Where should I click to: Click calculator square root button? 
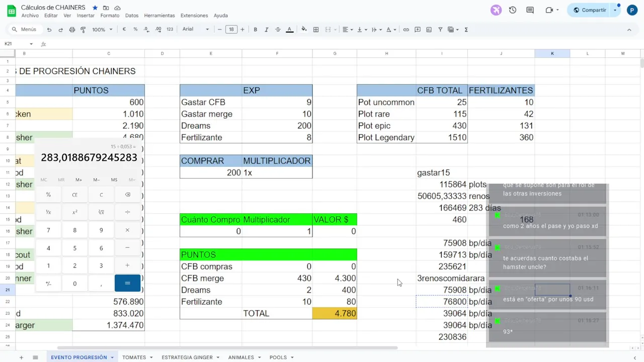101,212
